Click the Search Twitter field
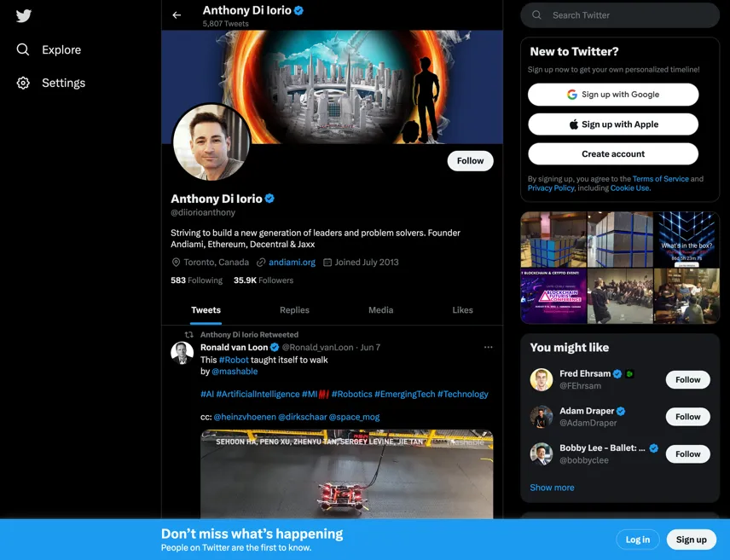Screen dimensions: 730x560 [620, 15]
